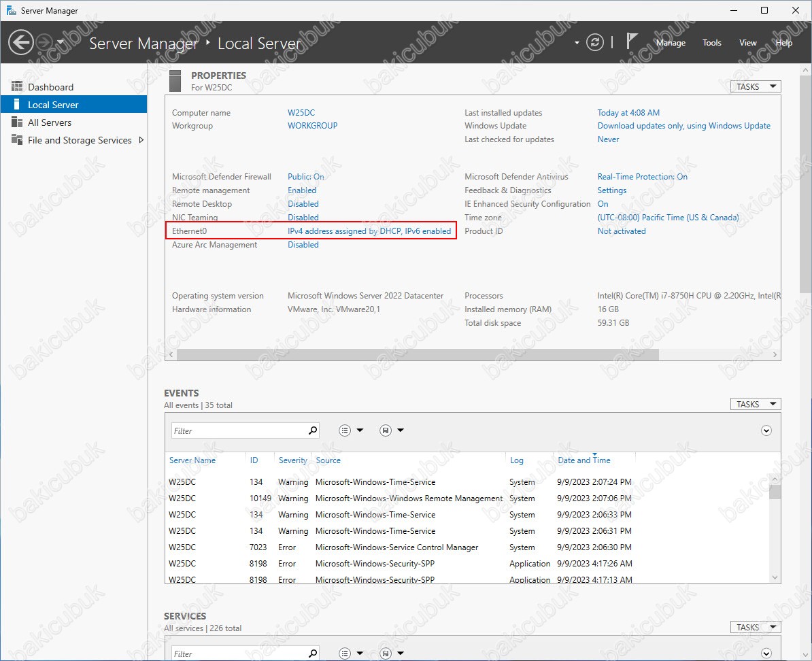Open the Tools menu
The width and height of the screenshot is (812, 661).
(x=711, y=43)
